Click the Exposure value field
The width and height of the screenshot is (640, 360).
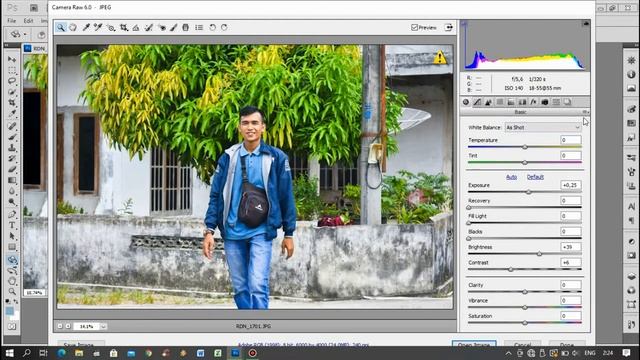pos(571,185)
